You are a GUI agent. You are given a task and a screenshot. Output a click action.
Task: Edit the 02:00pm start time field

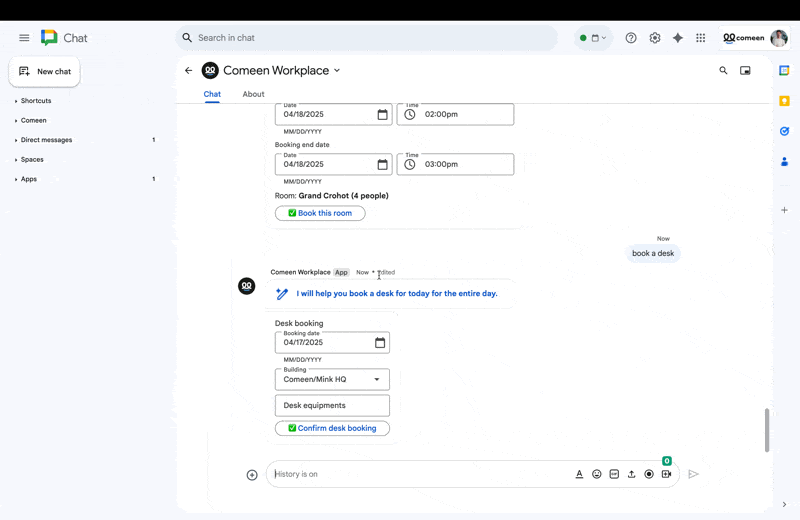click(x=455, y=114)
